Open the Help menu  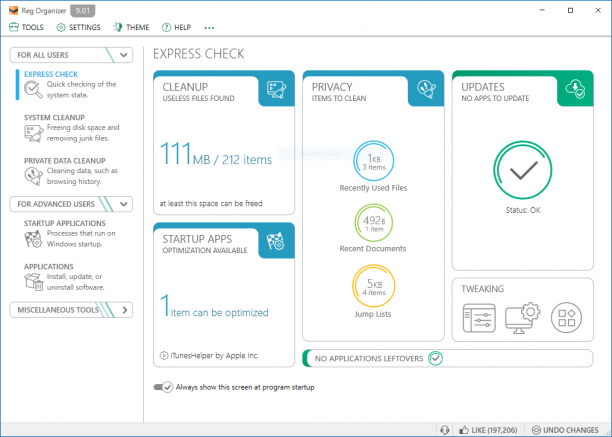point(176,27)
